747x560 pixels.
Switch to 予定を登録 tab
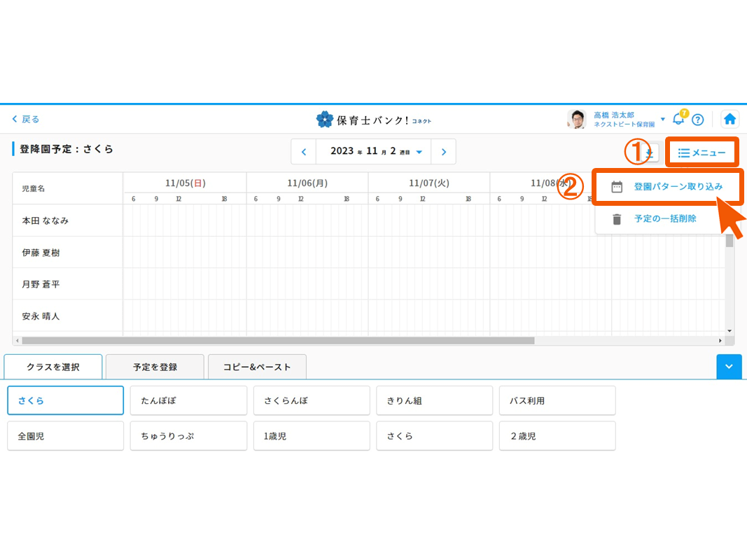[155, 367]
